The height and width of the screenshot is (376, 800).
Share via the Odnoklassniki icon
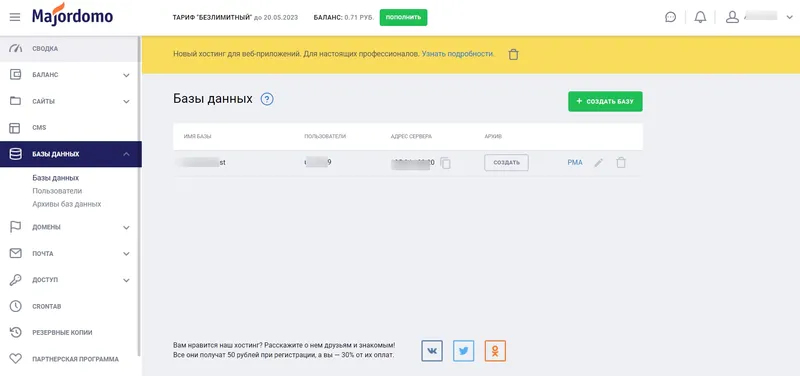tap(495, 351)
